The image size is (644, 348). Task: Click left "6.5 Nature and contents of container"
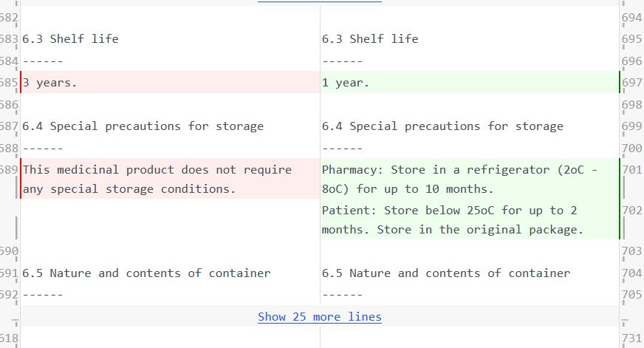pyautogui.click(x=146, y=273)
